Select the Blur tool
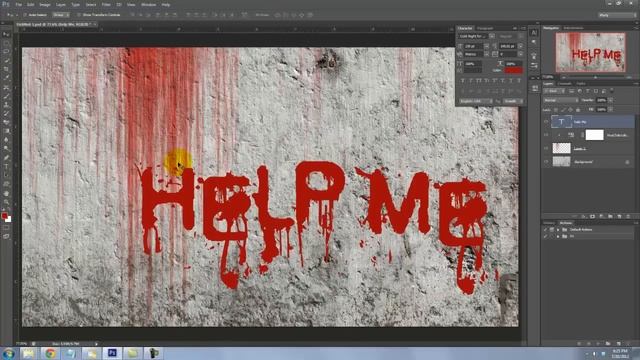640x360 pixels. click(x=6, y=140)
